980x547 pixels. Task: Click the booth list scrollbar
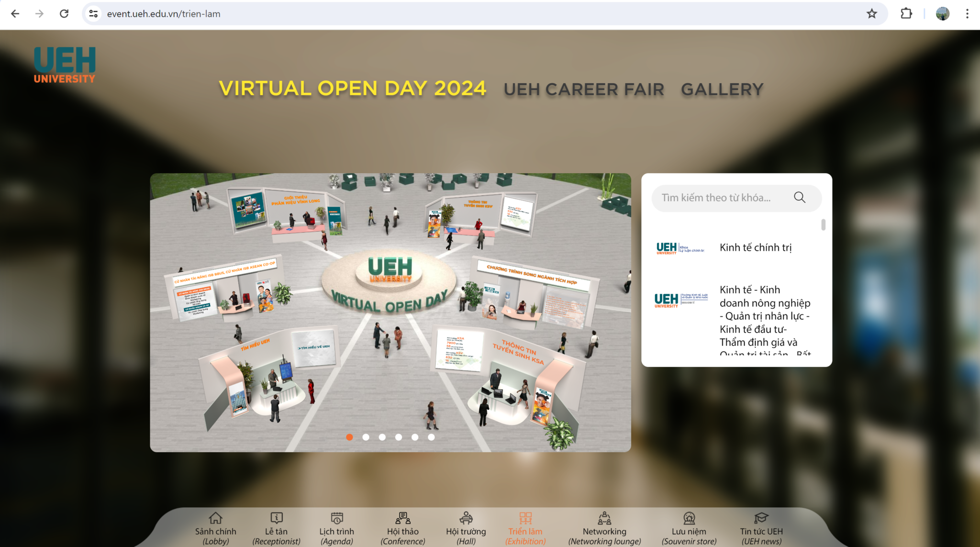pyautogui.click(x=823, y=224)
